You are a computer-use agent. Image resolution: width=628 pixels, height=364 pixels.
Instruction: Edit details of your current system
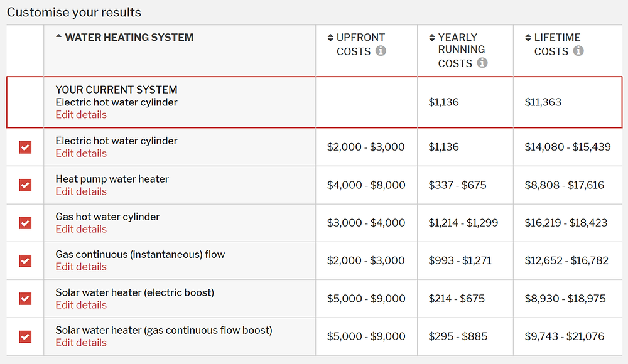pyautogui.click(x=81, y=115)
